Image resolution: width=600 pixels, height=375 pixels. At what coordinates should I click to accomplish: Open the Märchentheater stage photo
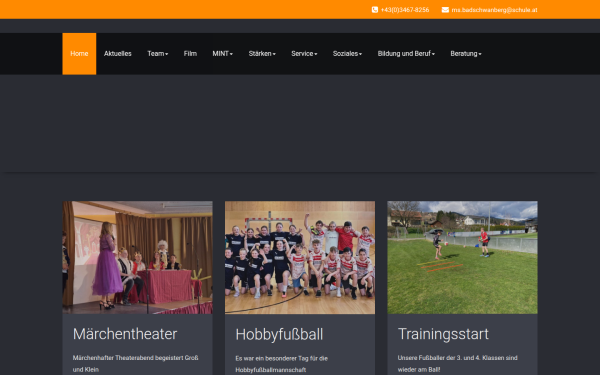(x=137, y=258)
